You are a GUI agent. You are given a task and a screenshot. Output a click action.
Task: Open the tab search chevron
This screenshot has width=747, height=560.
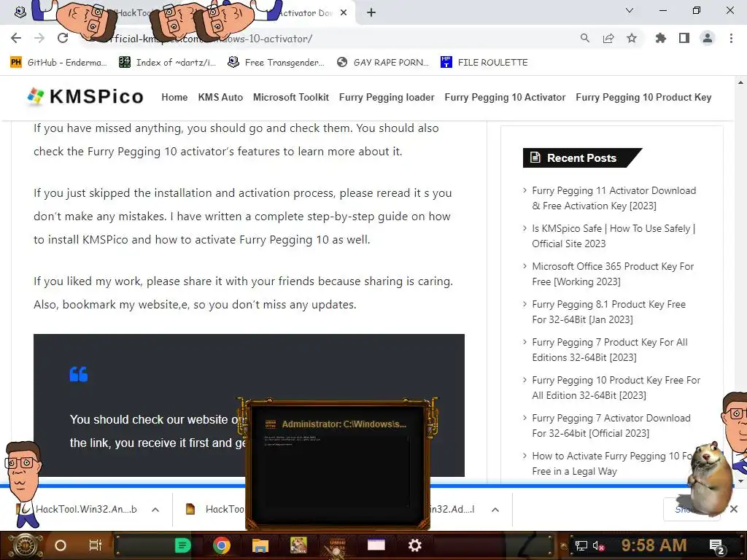pos(630,10)
